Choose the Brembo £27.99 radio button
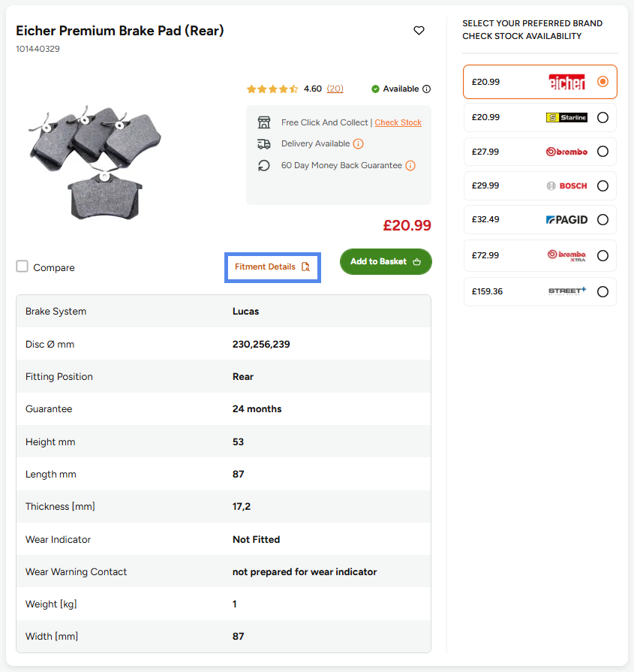Screen dimensions: 634x672 click(602, 151)
